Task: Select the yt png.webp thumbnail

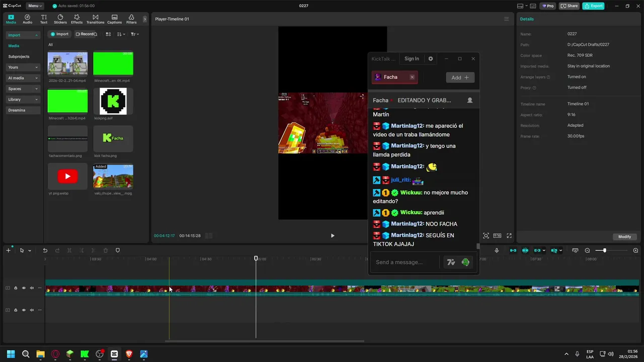Action: (67, 176)
